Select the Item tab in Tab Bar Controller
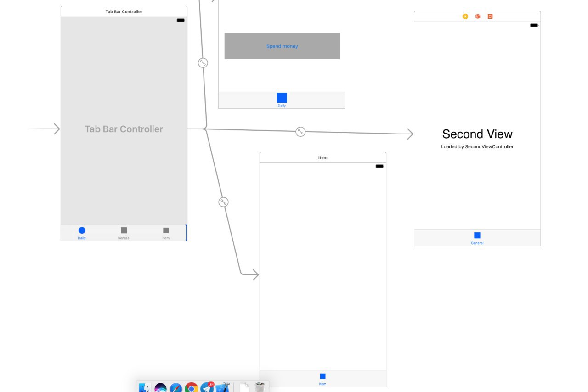This screenshot has width=588, height=392. (166, 233)
